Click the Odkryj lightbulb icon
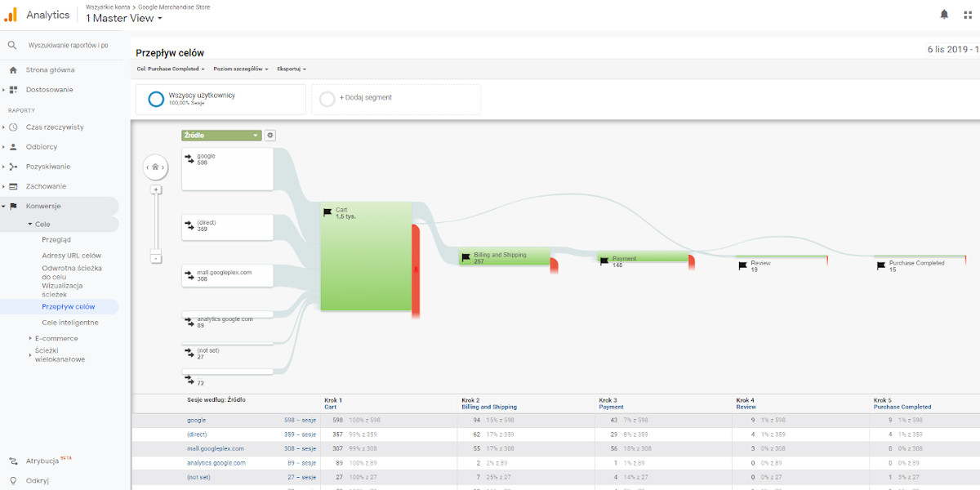 click(x=13, y=481)
